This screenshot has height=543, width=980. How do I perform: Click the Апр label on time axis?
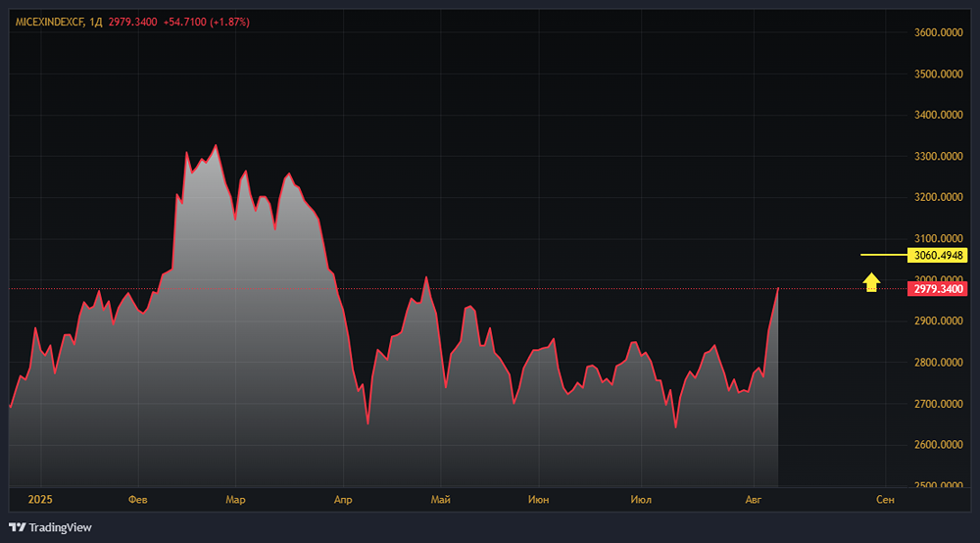342,499
